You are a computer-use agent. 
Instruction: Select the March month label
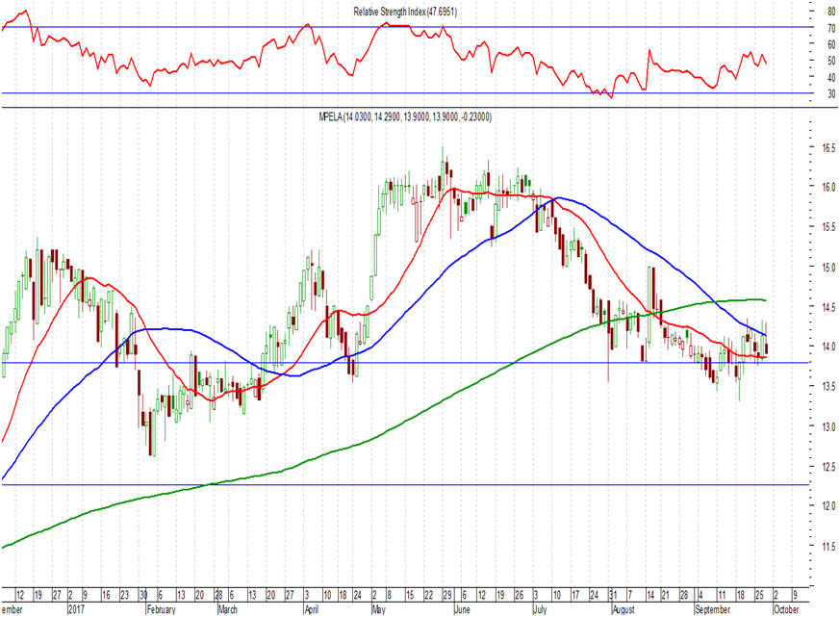point(228,610)
